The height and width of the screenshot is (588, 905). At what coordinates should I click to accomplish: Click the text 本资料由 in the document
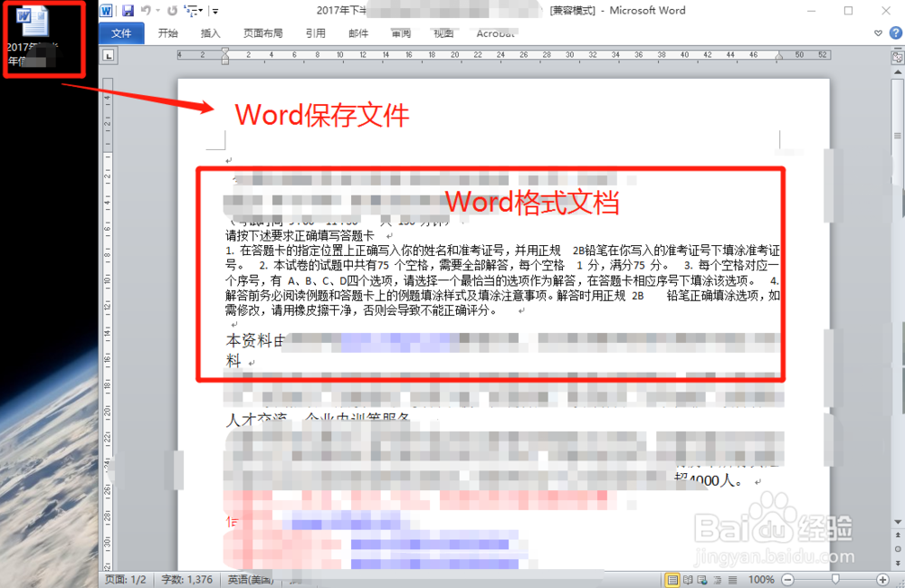pyautogui.click(x=255, y=341)
